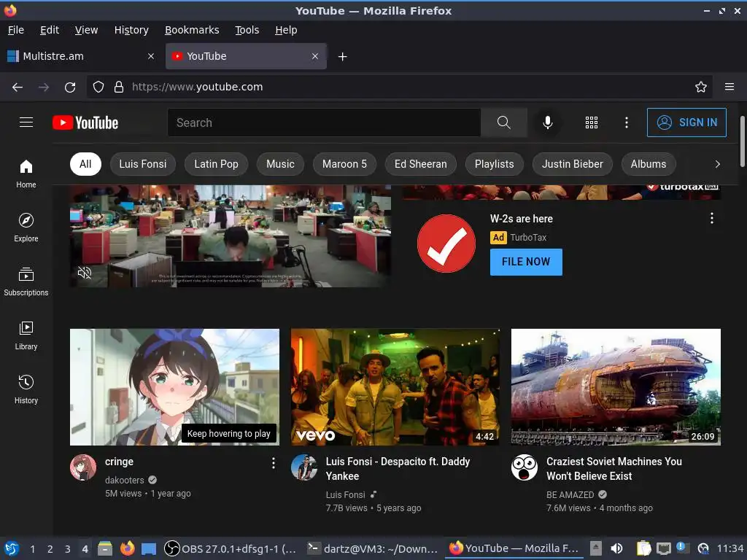Go to Home in sidebar

click(26, 174)
